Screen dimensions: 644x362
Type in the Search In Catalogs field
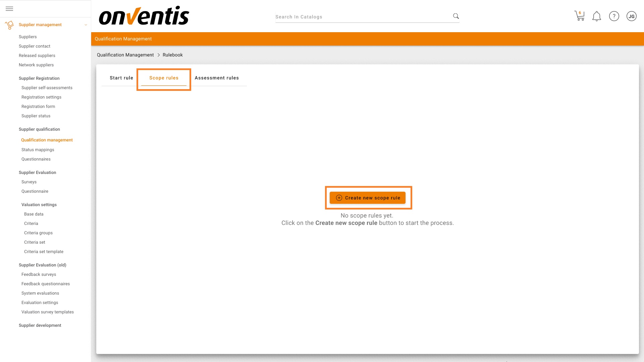(x=362, y=17)
